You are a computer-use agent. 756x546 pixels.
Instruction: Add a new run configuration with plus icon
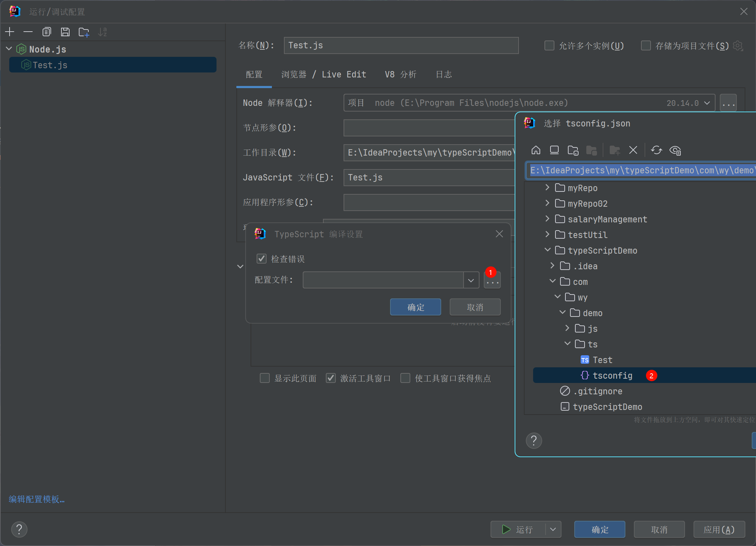pos(10,32)
